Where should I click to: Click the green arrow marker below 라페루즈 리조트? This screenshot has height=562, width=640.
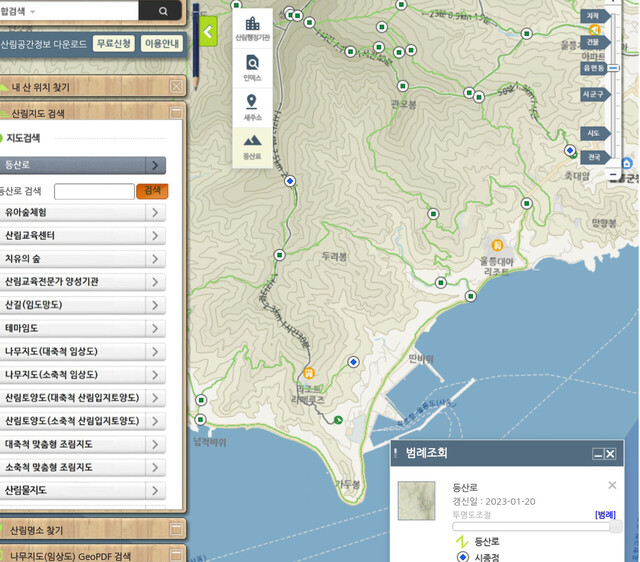point(338,420)
